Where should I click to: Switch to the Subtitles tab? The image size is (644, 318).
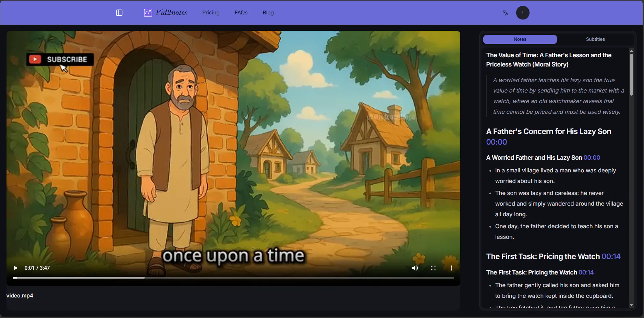[x=595, y=39]
